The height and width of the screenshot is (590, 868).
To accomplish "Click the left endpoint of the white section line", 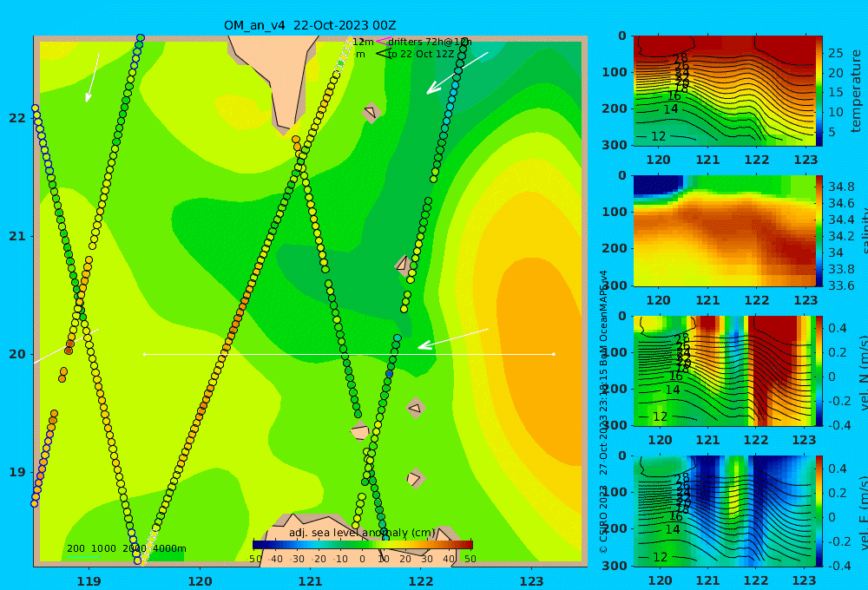I will pos(144,354).
